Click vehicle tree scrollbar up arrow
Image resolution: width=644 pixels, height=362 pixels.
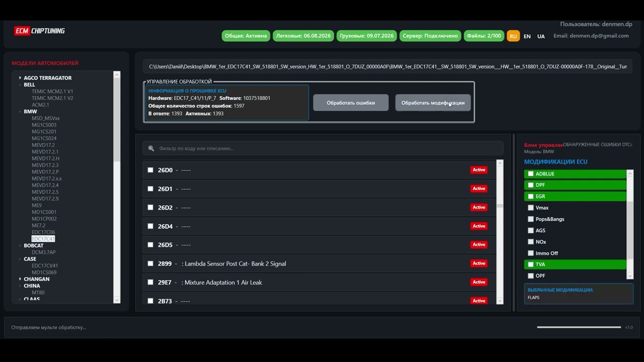(117, 74)
